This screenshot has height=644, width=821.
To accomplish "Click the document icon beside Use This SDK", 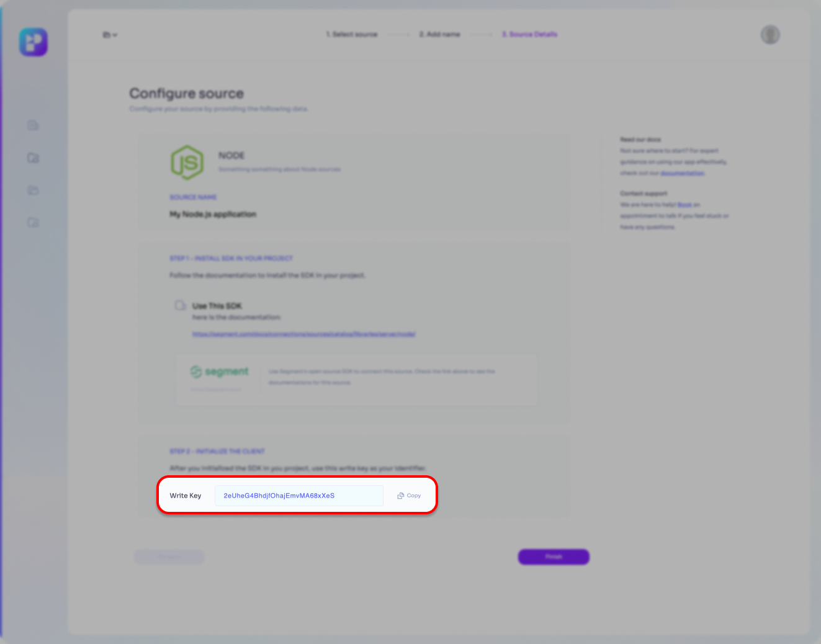I will coord(180,305).
